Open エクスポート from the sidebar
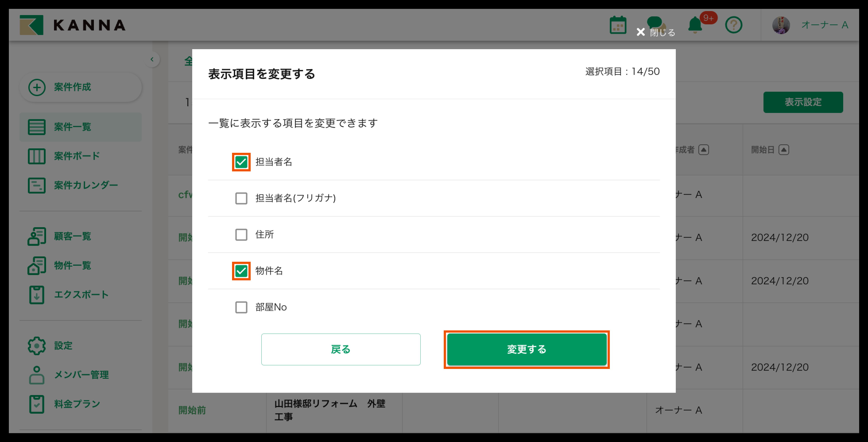This screenshot has width=868, height=442. [81, 295]
